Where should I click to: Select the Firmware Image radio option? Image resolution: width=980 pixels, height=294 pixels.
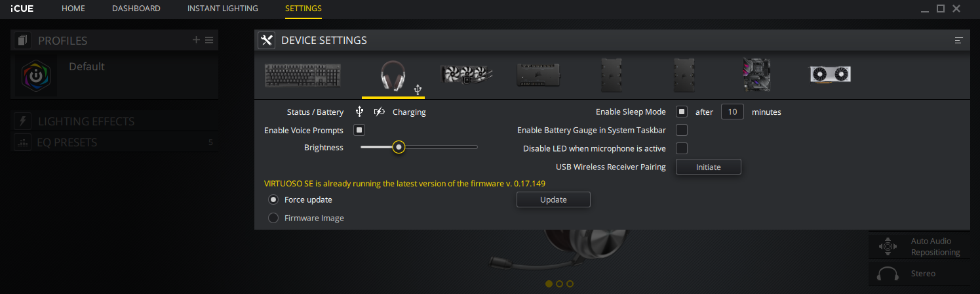(273, 218)
